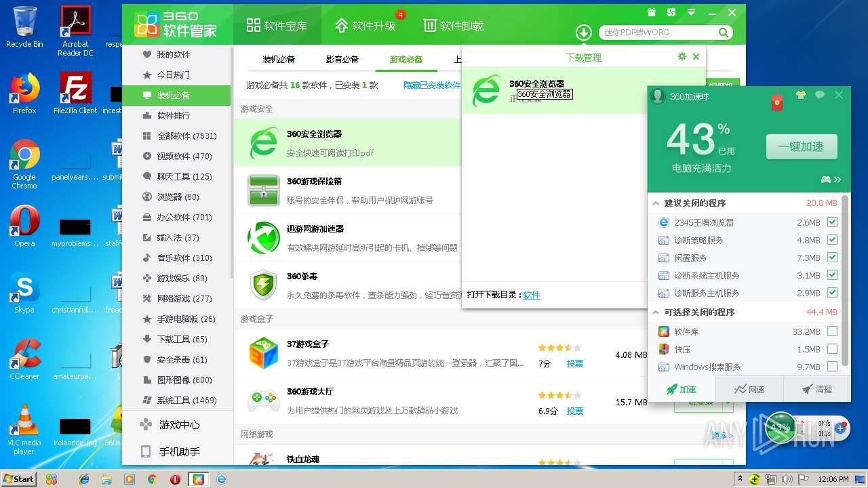Switch to 影音必备 sub-tab

[x=342, y=60]
